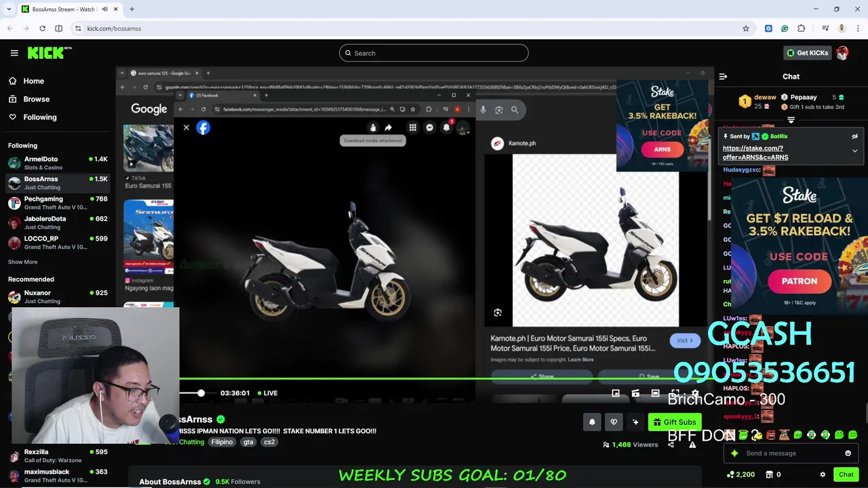Report the stream using warning icon

pos(692,445)
